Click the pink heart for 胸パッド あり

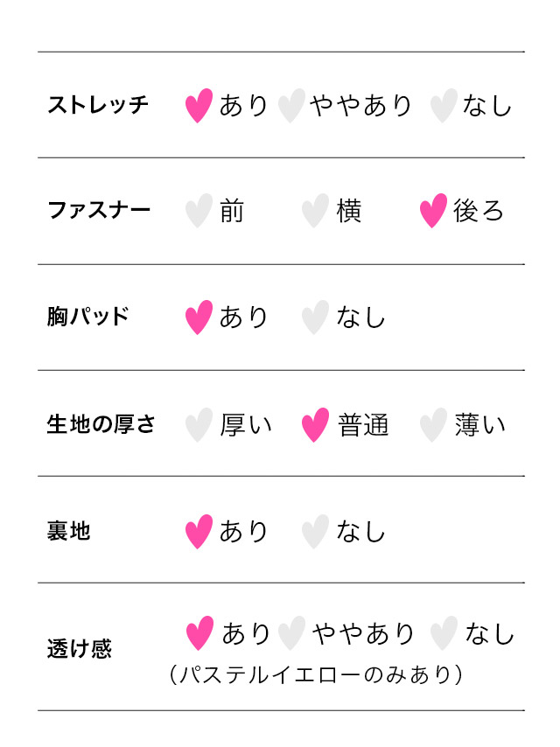tap(199, 317)
